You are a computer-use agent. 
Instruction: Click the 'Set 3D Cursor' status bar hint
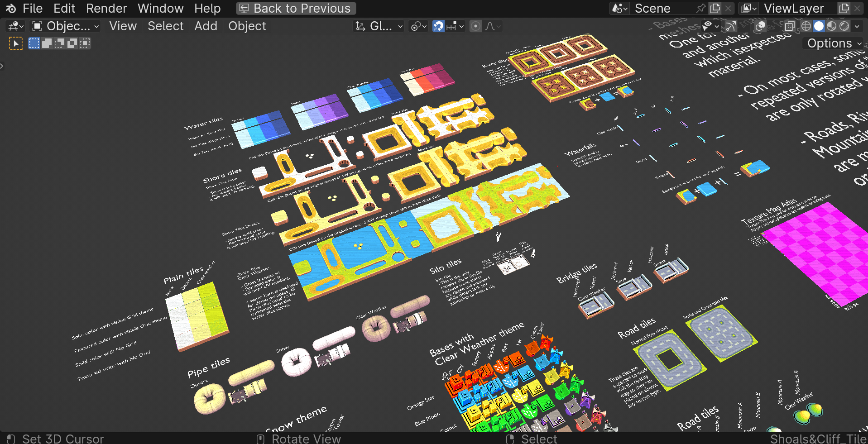(x=63, y=439)
